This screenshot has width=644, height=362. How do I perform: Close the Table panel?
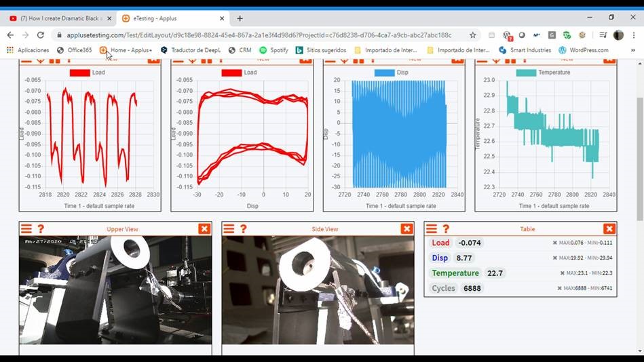coord(609,229)
